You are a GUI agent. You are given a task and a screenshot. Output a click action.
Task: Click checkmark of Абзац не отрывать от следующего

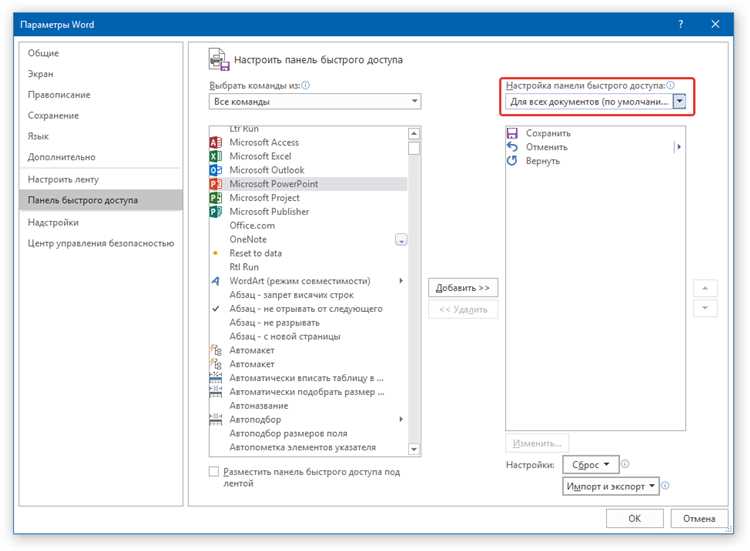click(216, 309)
